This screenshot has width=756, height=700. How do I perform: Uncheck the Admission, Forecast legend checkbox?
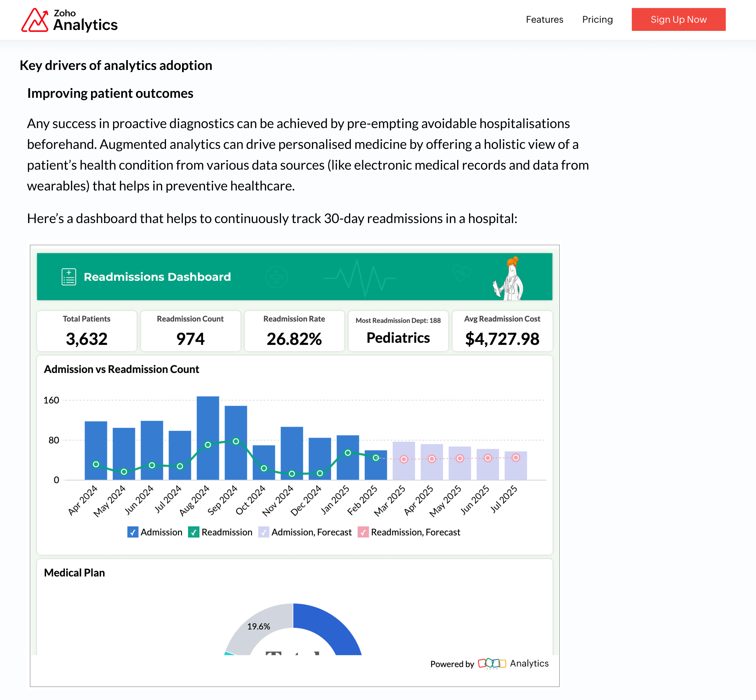(x=264, y=532)
